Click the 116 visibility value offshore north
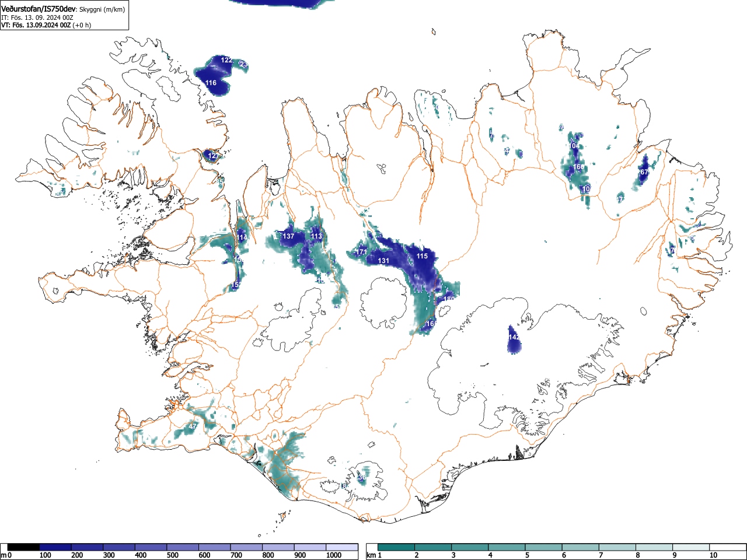The image size is (747, 560). 211,83
